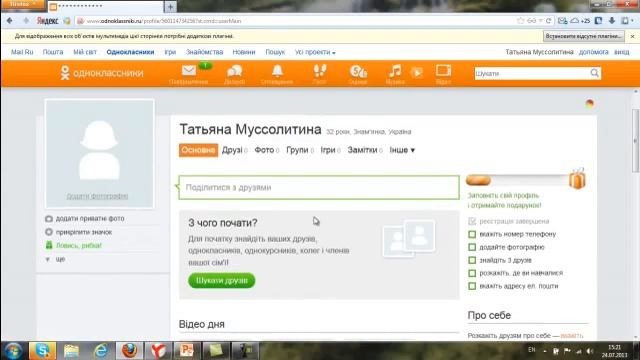Click 'допомога' help link
The width and height of the screenshot is (640, 360).
point(593,52)
